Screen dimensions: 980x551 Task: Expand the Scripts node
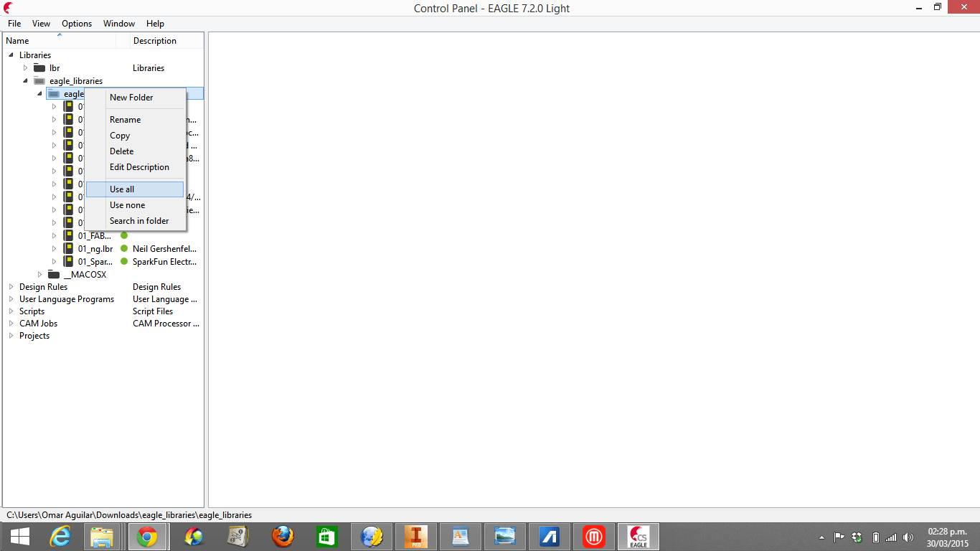[x=11, y=311]
